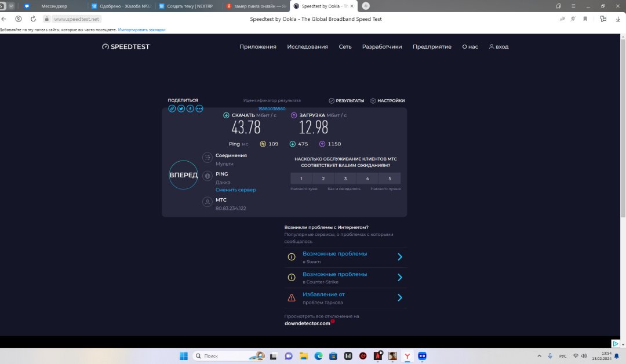
Task: Open Исследования menu
Action: point(307,47)
